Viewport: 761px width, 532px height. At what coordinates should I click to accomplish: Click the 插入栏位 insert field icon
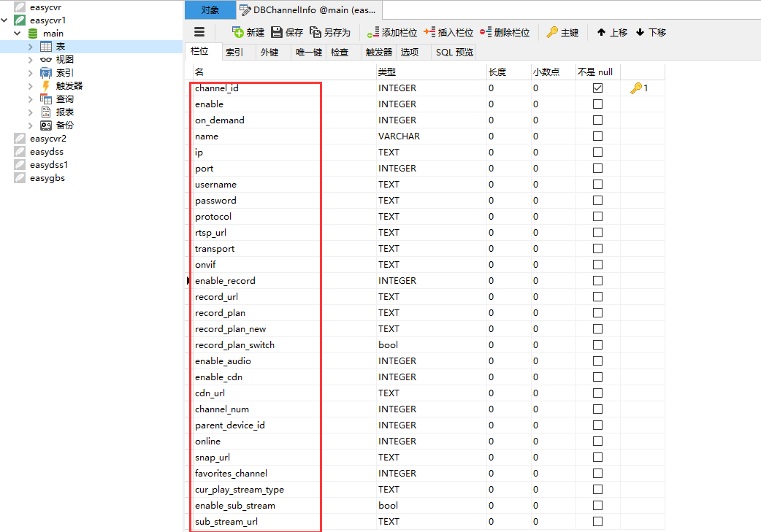[429, 33]
